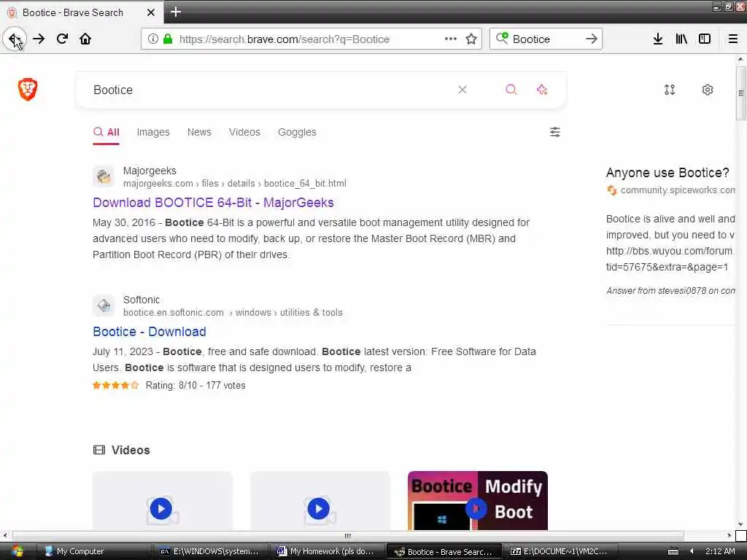The image size is (747, 560).
Task: Click the Videos section heading
Action: (x=130, y=450)
